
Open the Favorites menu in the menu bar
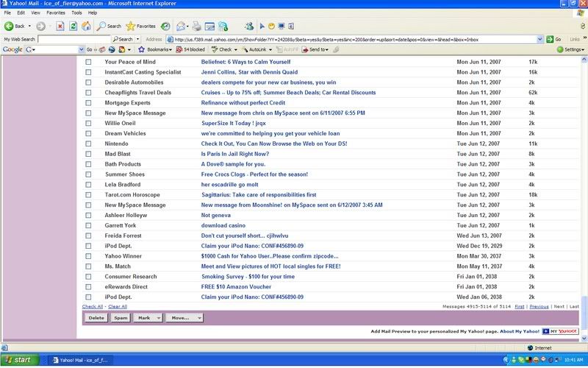pos(56,13)
